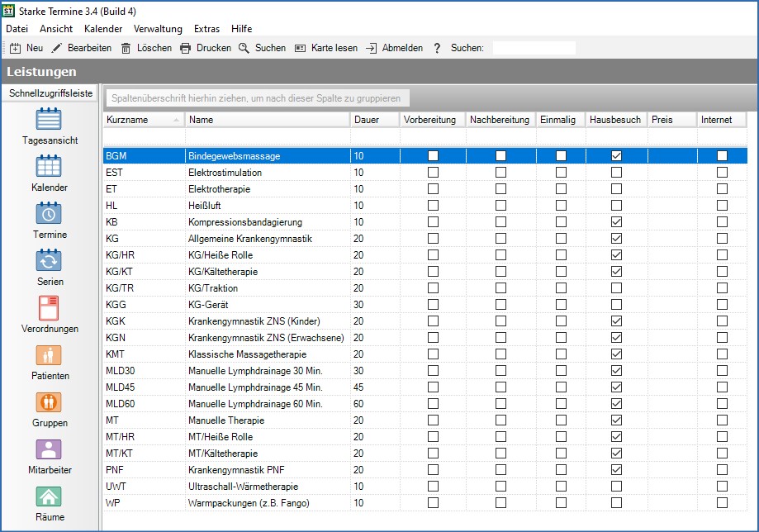Open the Kalender sidebar icon
The height and width of the screenshot is (532, 759).
pyautogui.click(x=50, y=167)
